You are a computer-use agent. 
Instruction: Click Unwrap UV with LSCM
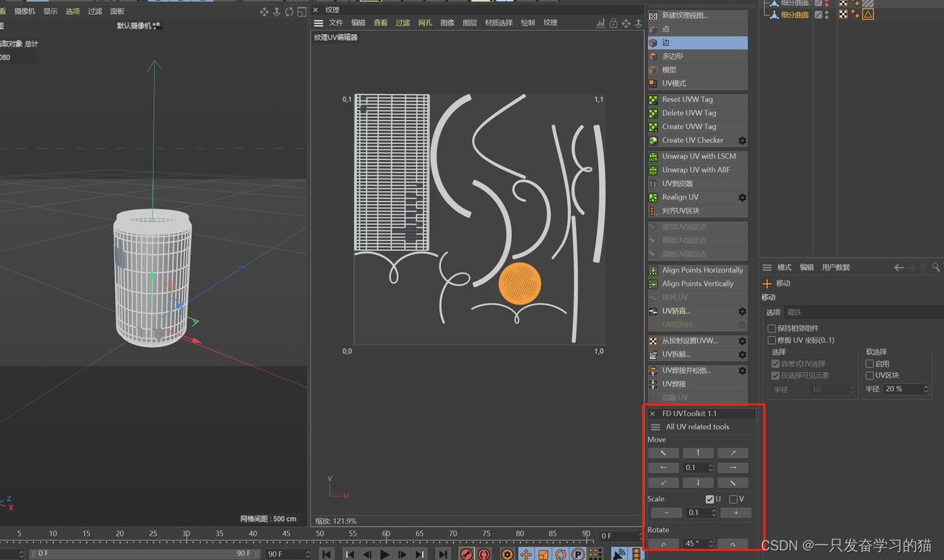tap(697, 156)
